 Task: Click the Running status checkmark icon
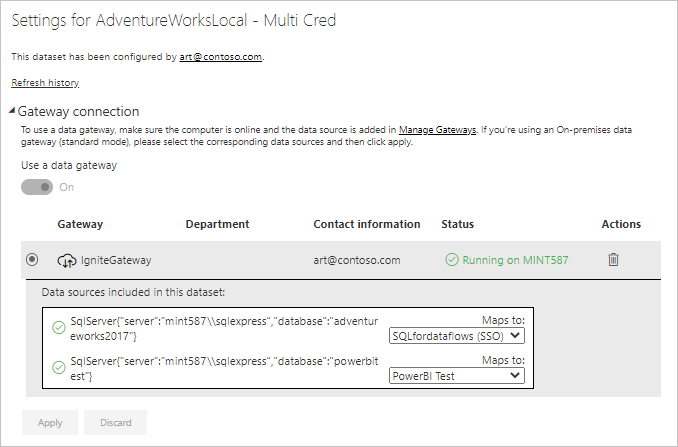(x=452, y=260)
